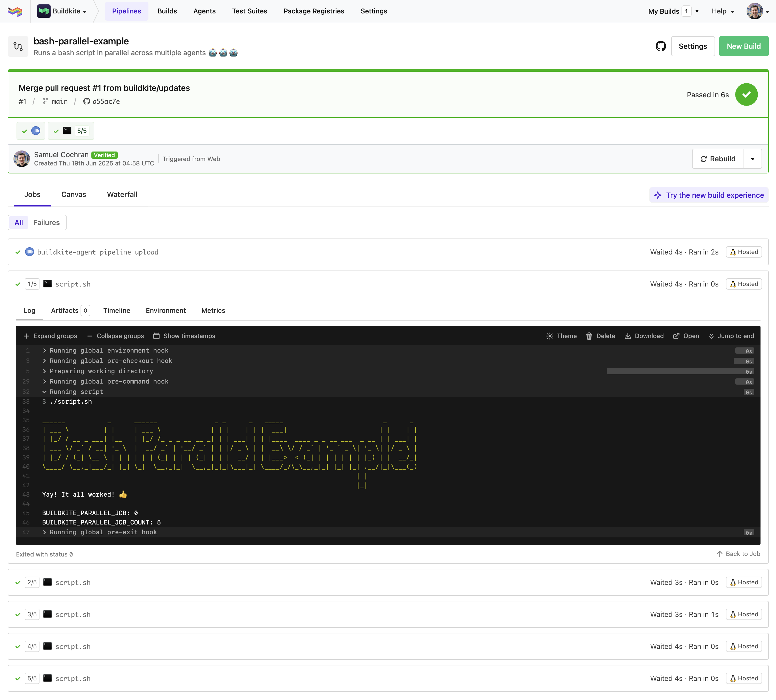Select the All jobs filter

(19, 222)
